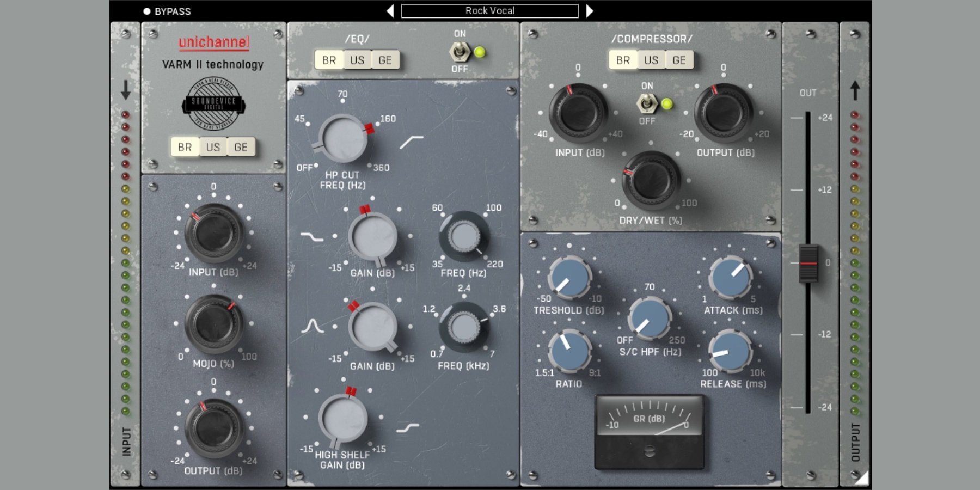The image size is (980, 490).
Task: Click the unichannel logo text
Action: click(213, 42)
